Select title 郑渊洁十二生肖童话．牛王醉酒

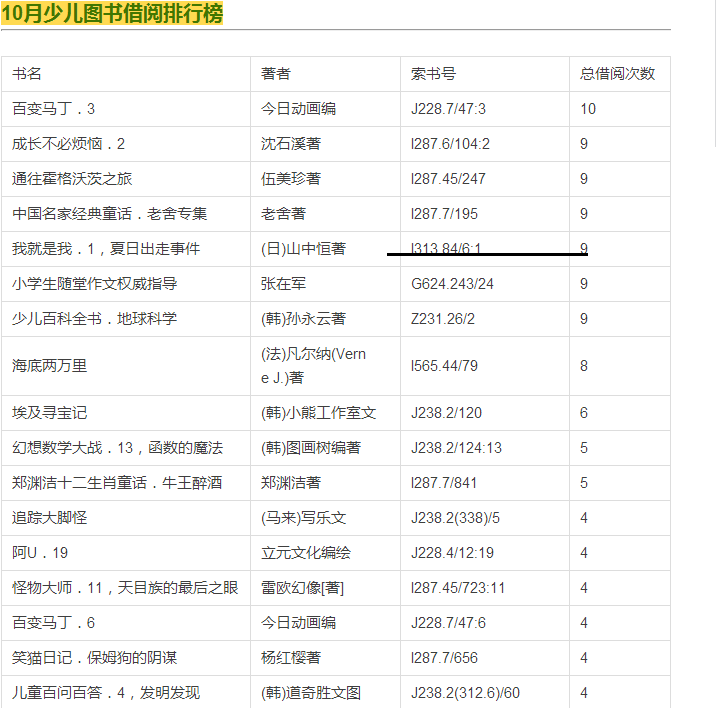tap(117, 483)
